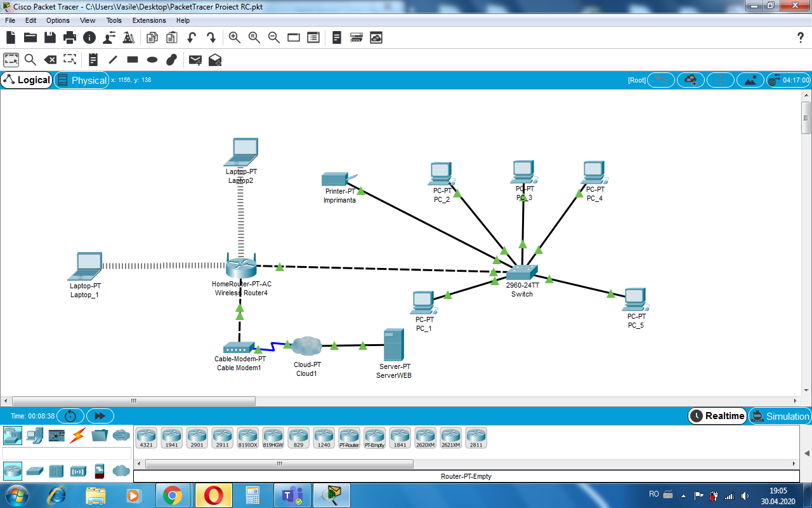The width and height of the screenshot is (812, 508).
Task: Click the Set Tiled Background icon
Action: point(750,80)
